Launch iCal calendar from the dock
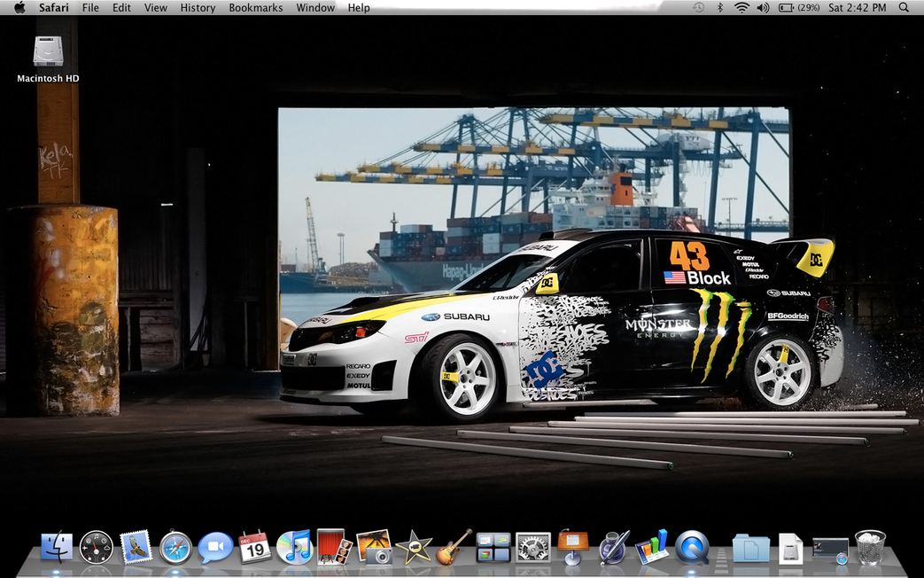 coord(255,547)
